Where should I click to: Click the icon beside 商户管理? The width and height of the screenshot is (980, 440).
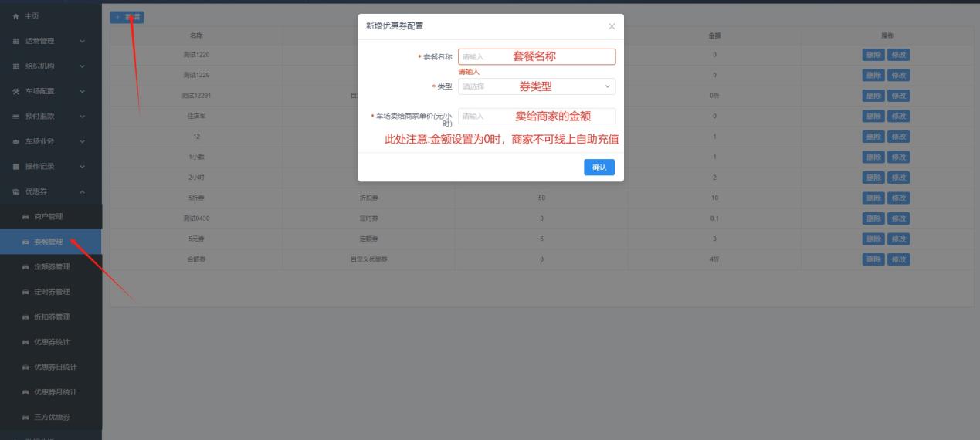[25, 217]
